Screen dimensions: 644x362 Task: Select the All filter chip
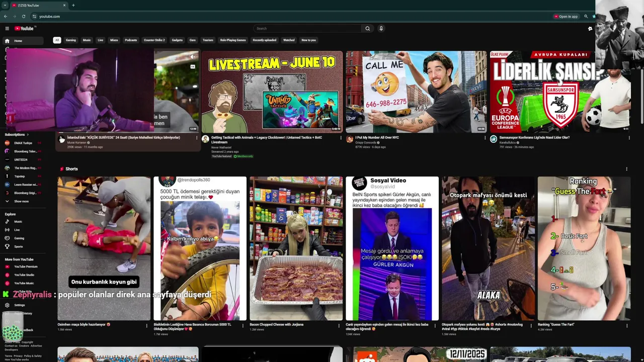[x=57, y=40]
